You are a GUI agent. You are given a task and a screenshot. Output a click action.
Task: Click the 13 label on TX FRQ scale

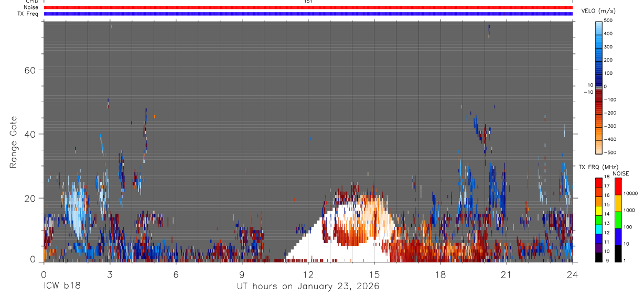point(606,223)
